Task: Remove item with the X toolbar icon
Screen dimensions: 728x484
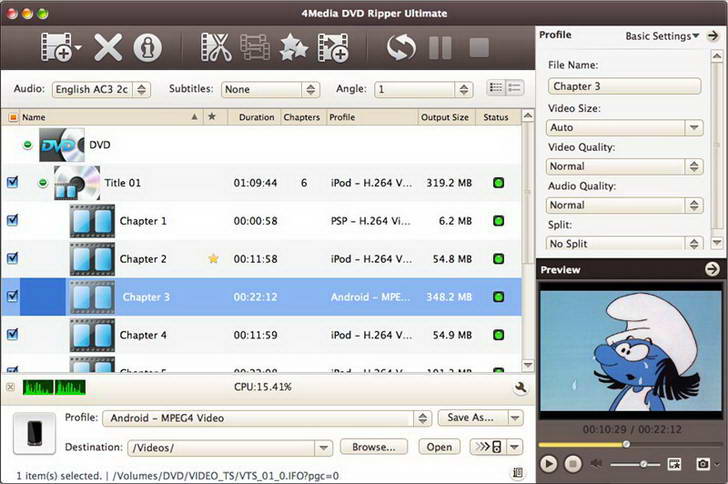Action: pos(108,47)
